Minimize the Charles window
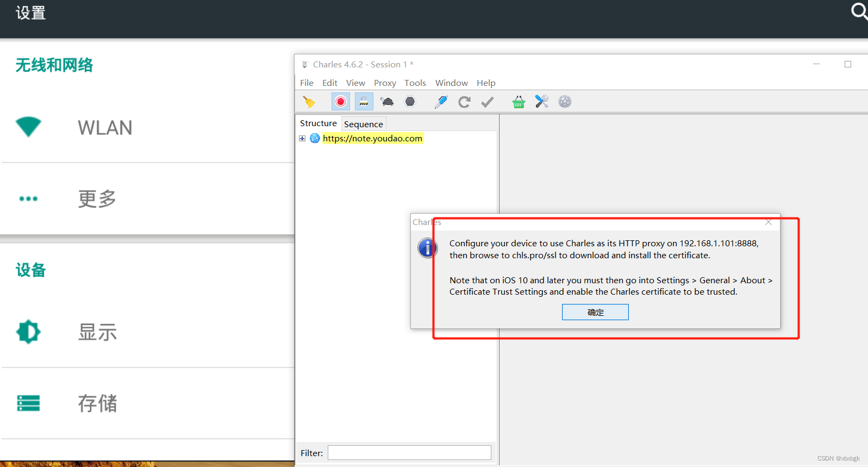 click(x=816, y=64)
